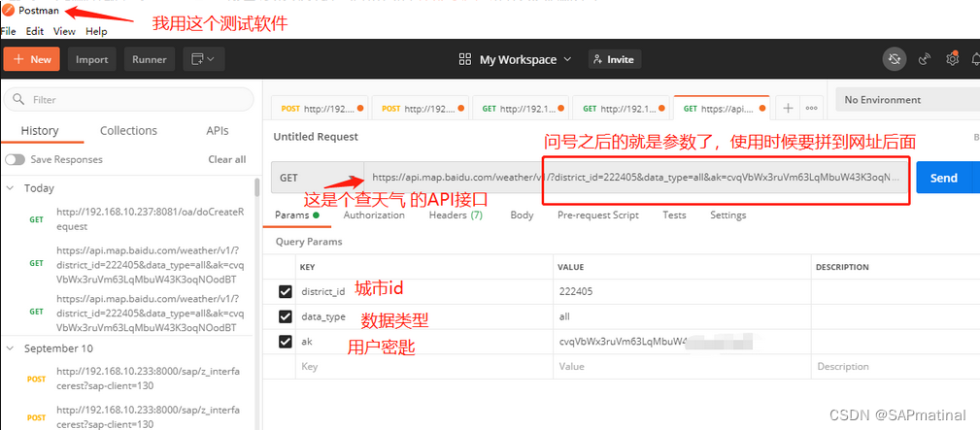Image resolution: width=980 pixels, height=430 pixels.
Task: Click the sync status icon
Action: pyautogui.click(x=895, y=59)
